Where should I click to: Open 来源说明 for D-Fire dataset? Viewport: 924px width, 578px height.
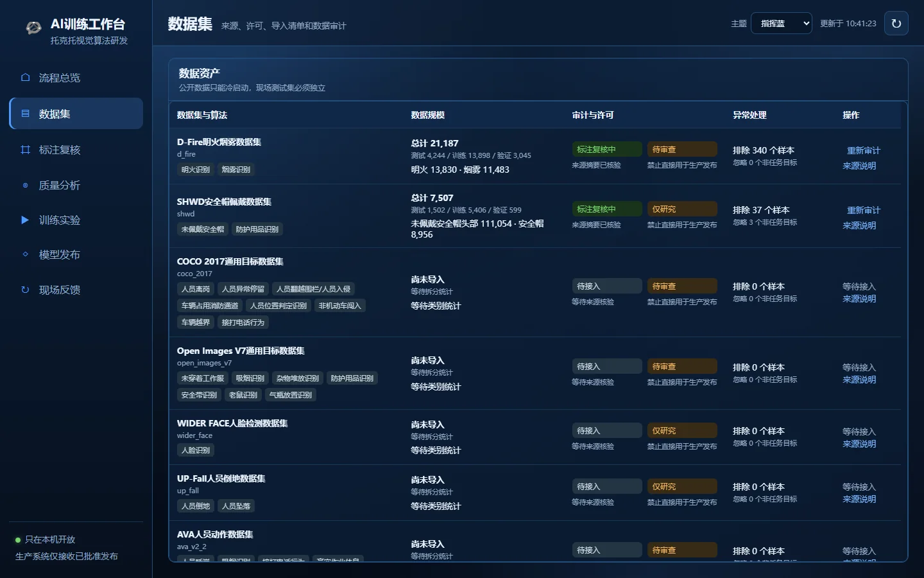(x=859, y=166)
